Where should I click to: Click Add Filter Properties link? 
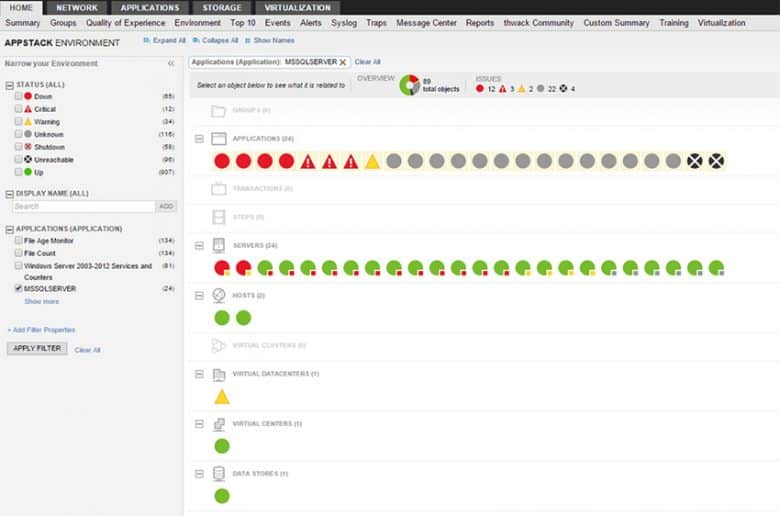click(41, 330)
